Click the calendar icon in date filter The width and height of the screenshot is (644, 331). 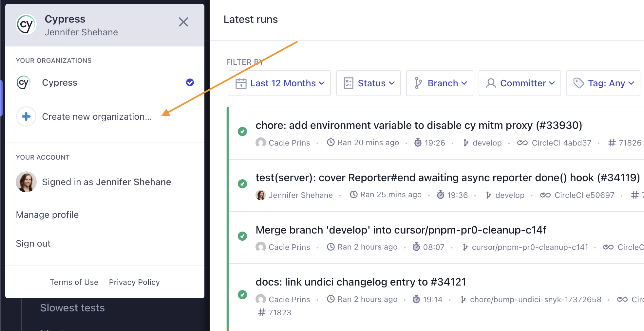[241, 83]
